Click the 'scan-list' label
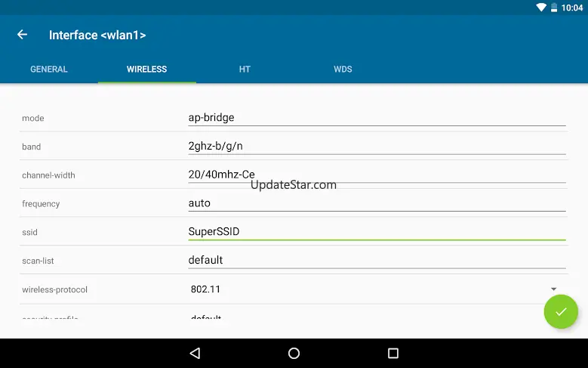The width and height of the screenshot is (588, 368). point(38,261)
